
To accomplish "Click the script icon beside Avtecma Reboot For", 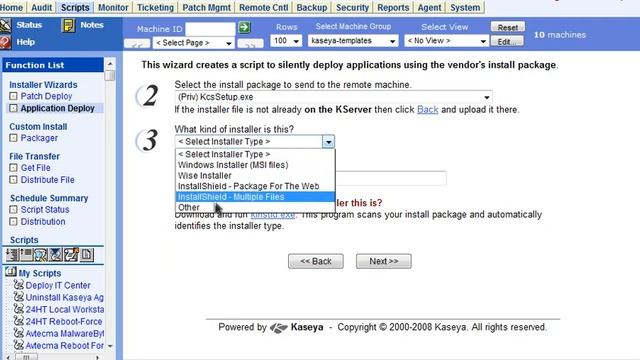I will (18, 345).
